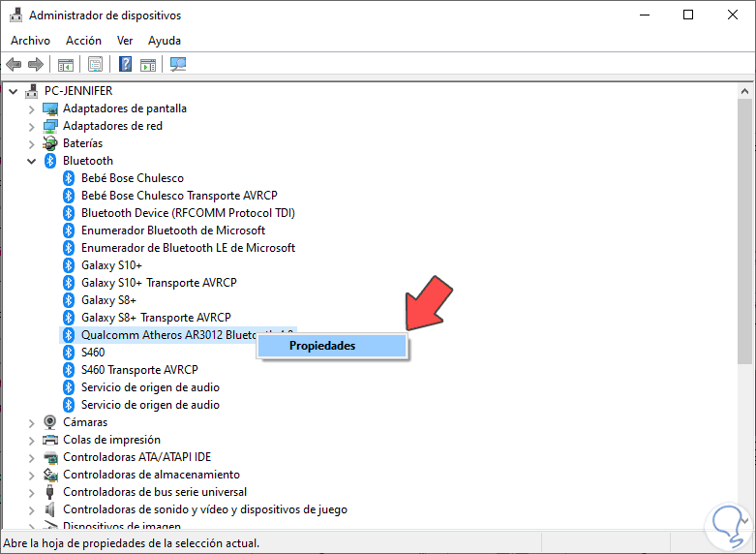Click the Colas de impresión printer icon
Viewport: 756px width, 554px height.
[x=50, y=440]
